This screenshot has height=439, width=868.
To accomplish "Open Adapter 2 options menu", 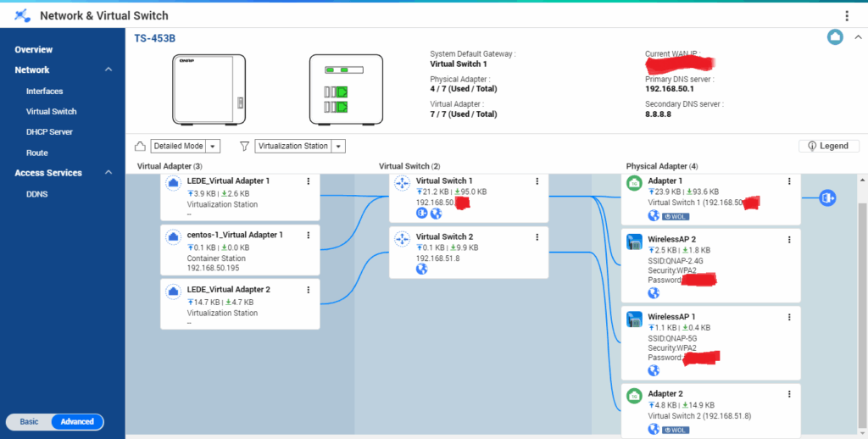I will click(x=789, y=394).
